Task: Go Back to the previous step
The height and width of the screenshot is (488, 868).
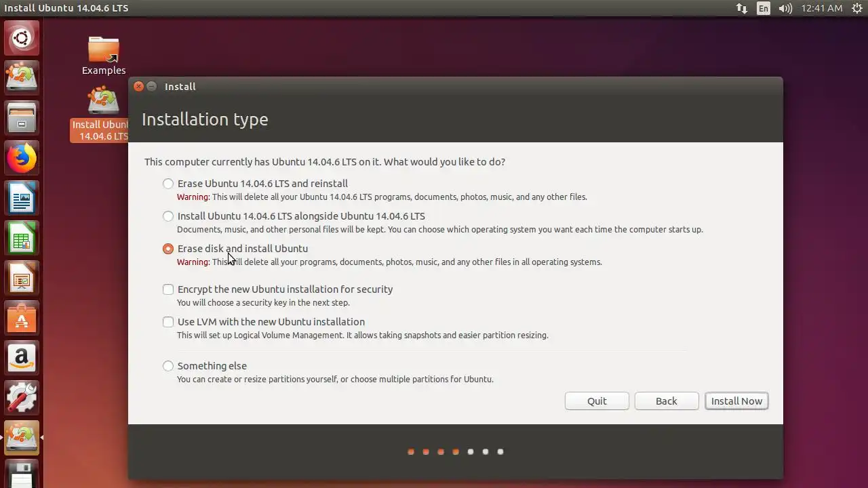Action: coord(667,401)
